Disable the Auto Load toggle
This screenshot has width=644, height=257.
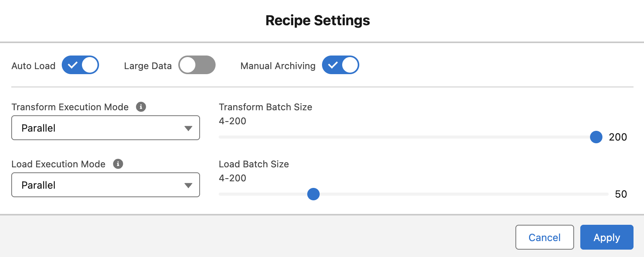80,65
